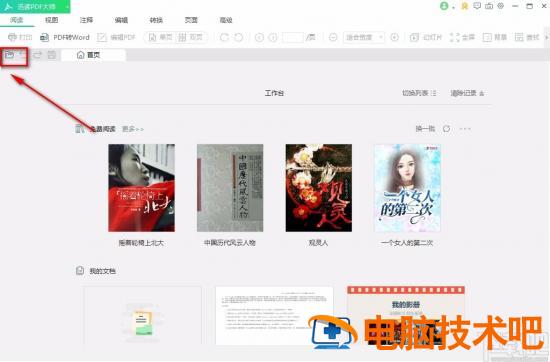Click the 中国历代风云人物 title text
Screen dimensions: 550x362
point(230,243)
